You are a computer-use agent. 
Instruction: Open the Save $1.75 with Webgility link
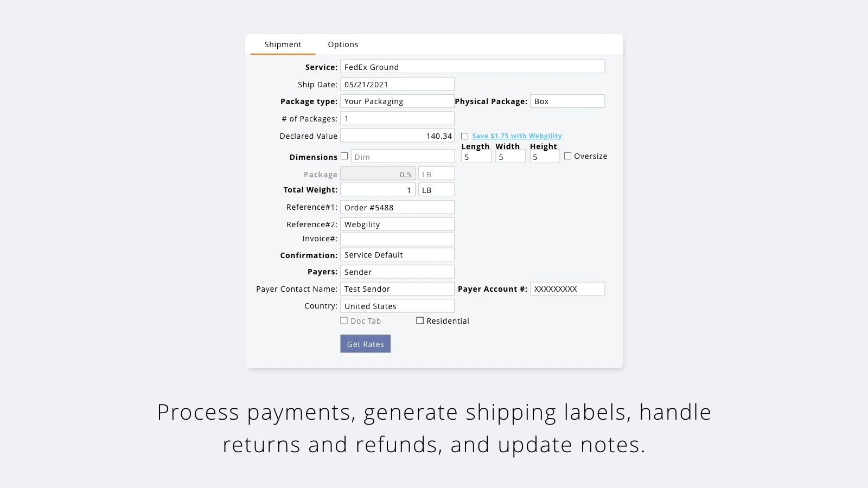tap(516, 136)
